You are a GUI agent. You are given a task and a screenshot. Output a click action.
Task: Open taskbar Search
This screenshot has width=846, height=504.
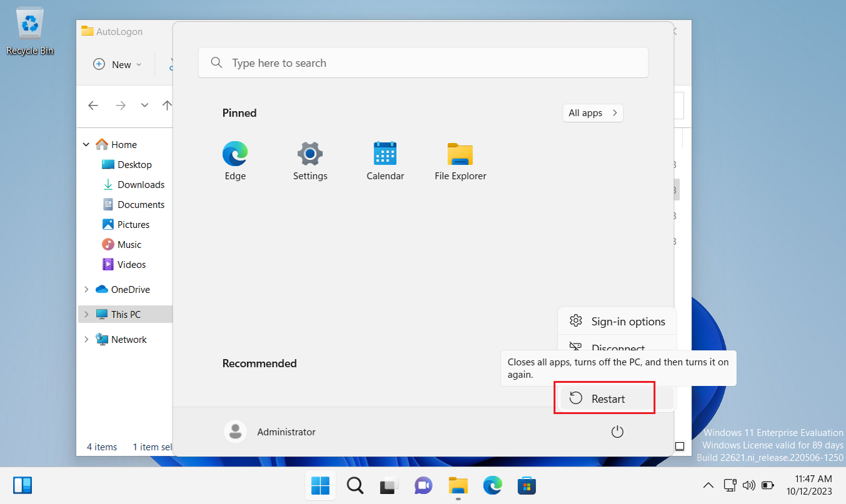(355, 485)
